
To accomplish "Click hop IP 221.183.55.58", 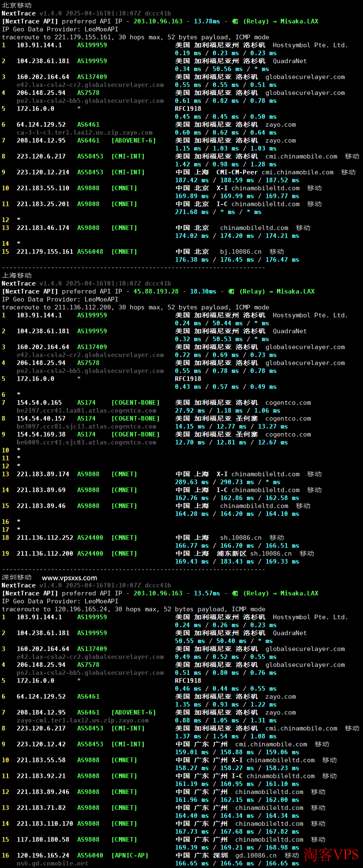I will point(41,760).
